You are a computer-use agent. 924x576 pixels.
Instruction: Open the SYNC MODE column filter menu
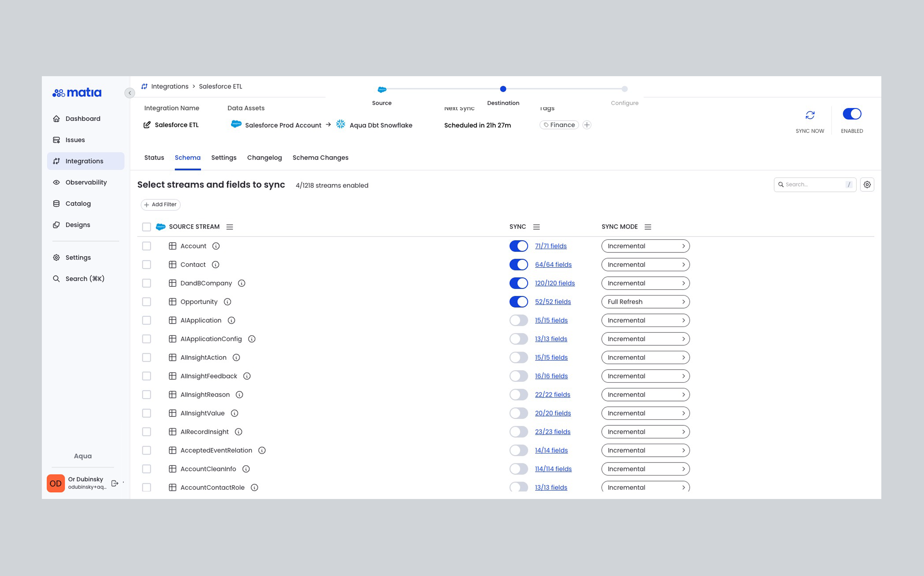[x=648, y=226]
